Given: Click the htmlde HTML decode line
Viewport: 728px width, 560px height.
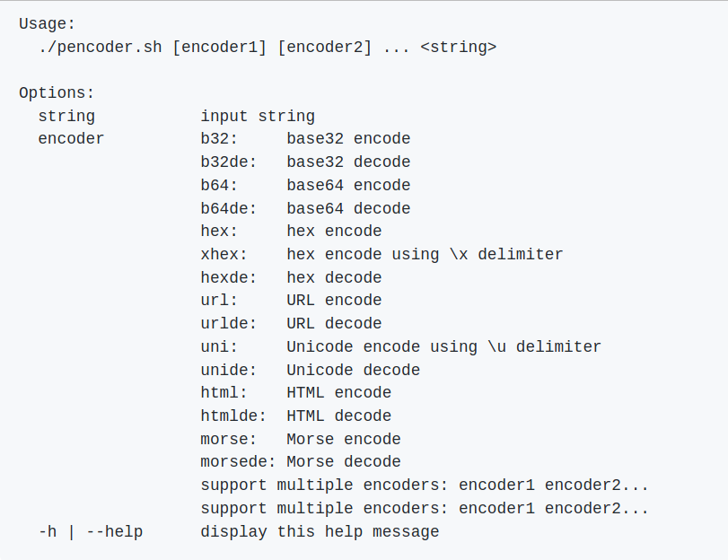Looking at the screenshot, I should (x=295, y=416).
